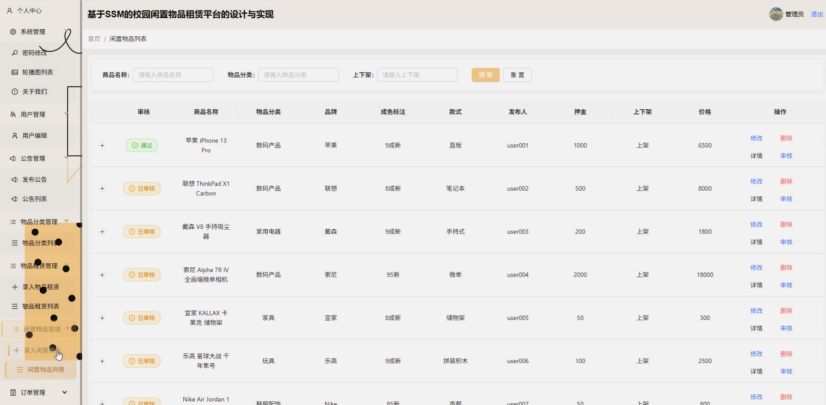The height and width of the screenshot is (405, 826).
Task: Click 删除 for the 乐高 星球大战 row
Action: coord(786,354)
